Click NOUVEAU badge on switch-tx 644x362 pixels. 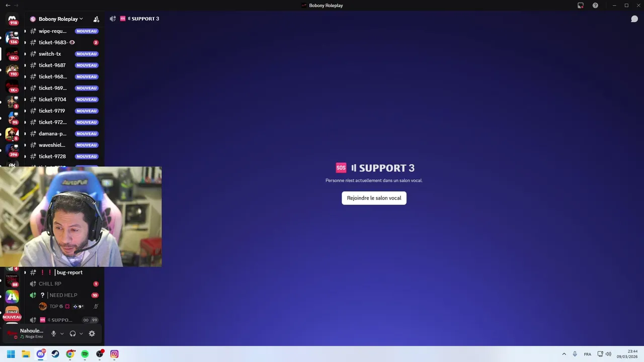point(87,54)
